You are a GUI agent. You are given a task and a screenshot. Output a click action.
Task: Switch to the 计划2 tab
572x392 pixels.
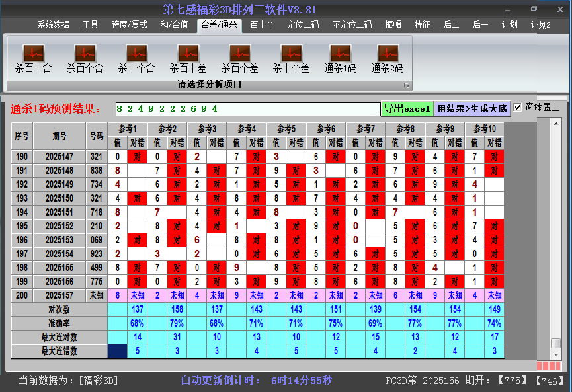coord(541,25)
